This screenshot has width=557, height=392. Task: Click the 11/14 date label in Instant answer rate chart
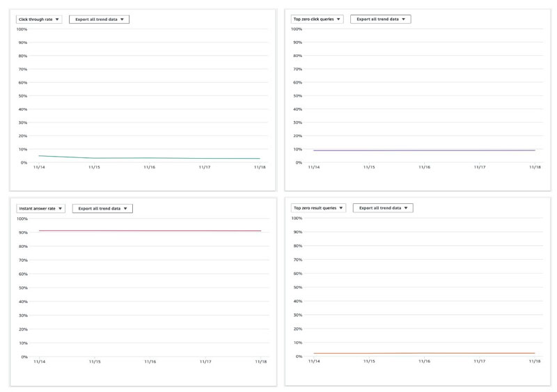coord(39,361)
